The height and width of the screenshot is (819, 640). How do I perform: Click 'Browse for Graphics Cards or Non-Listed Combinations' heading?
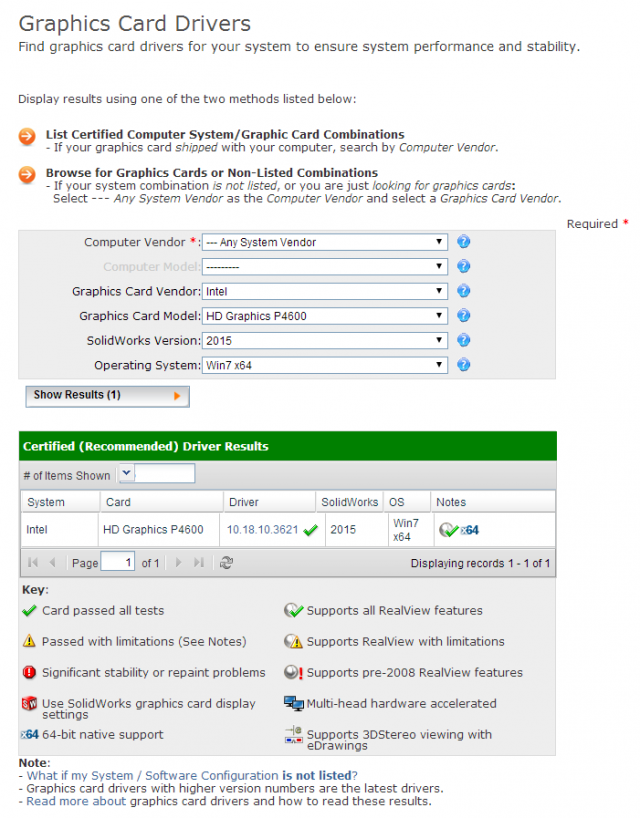click(x=212, y=172)
